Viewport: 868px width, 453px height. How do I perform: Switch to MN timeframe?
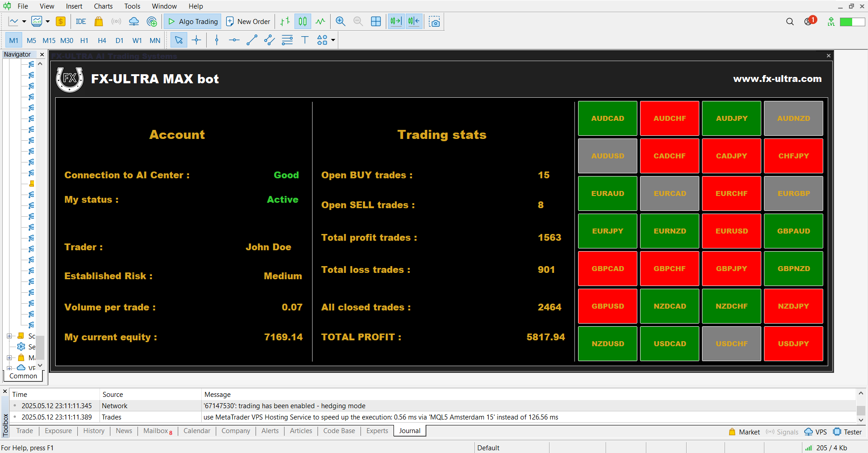click(155, 40)
